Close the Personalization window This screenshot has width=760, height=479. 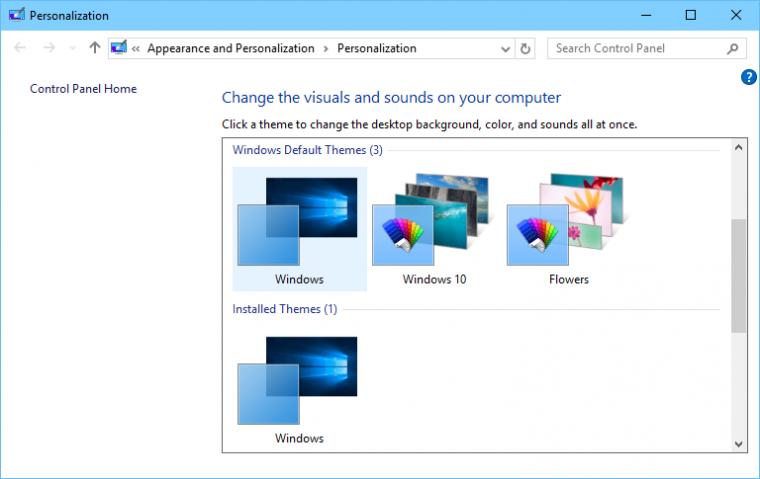click(x=736, y=15)
